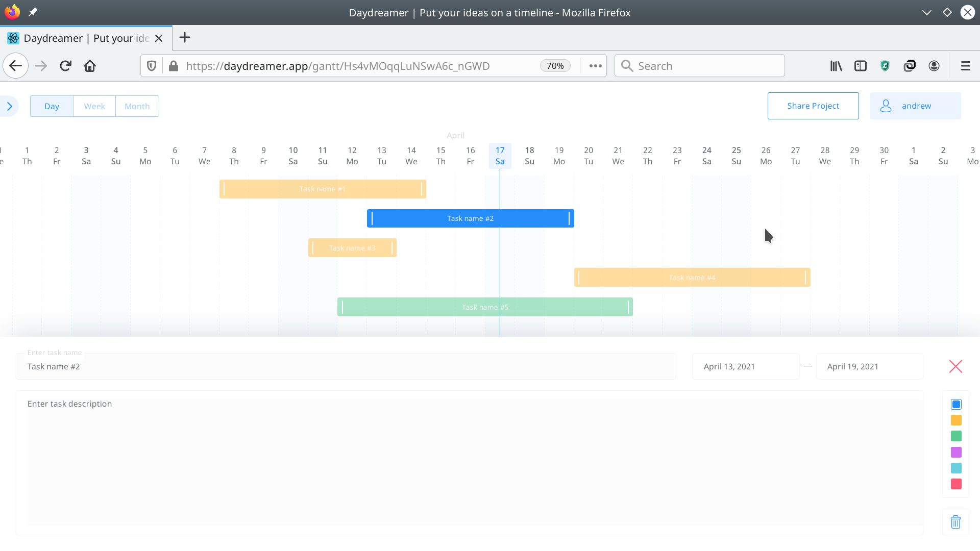Switch to Week view

pyautogui.click(x=94, y=106)
